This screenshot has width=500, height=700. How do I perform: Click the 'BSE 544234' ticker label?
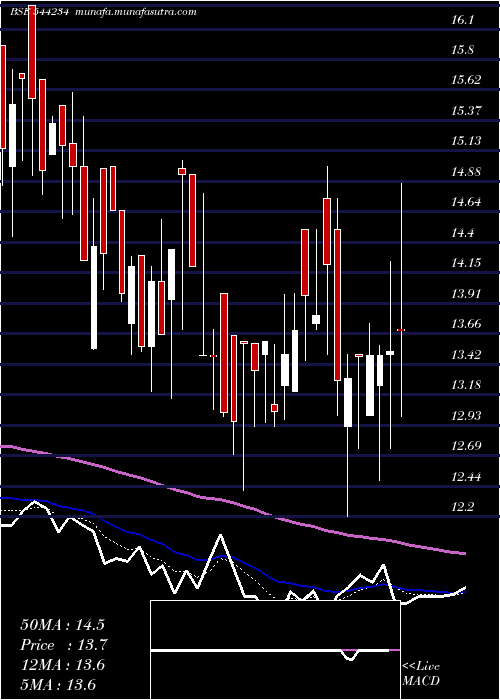(x=39, y=12)
